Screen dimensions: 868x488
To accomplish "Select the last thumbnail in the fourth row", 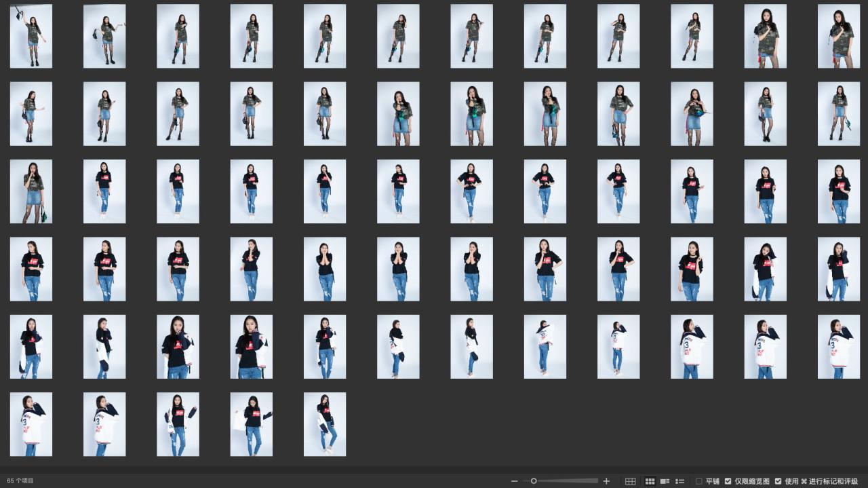I will click(x=839, y=269).
